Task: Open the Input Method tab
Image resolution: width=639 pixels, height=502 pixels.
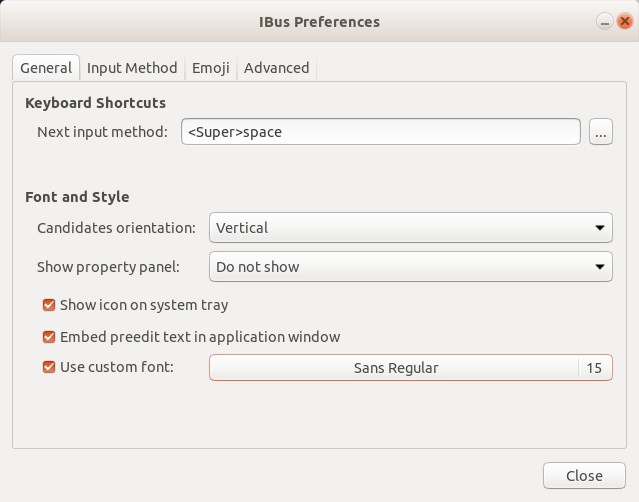Action: point(132,68)
